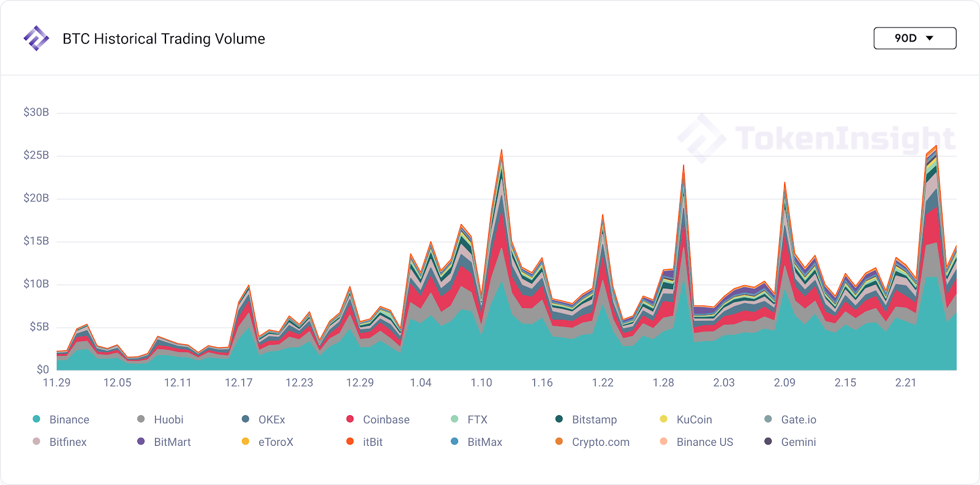Click the $10B y-axis label
The width and height of the screenshot is (980, 485).
point(36,284)
